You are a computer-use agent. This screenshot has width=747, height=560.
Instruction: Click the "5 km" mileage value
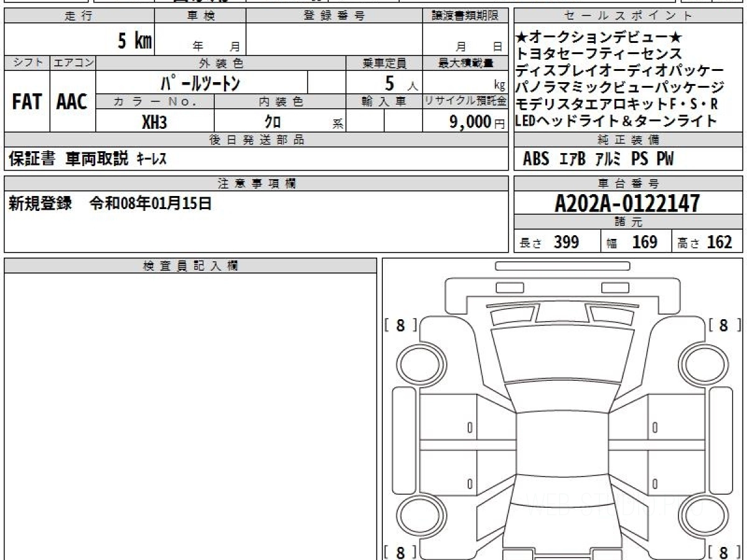coord(135,42)
